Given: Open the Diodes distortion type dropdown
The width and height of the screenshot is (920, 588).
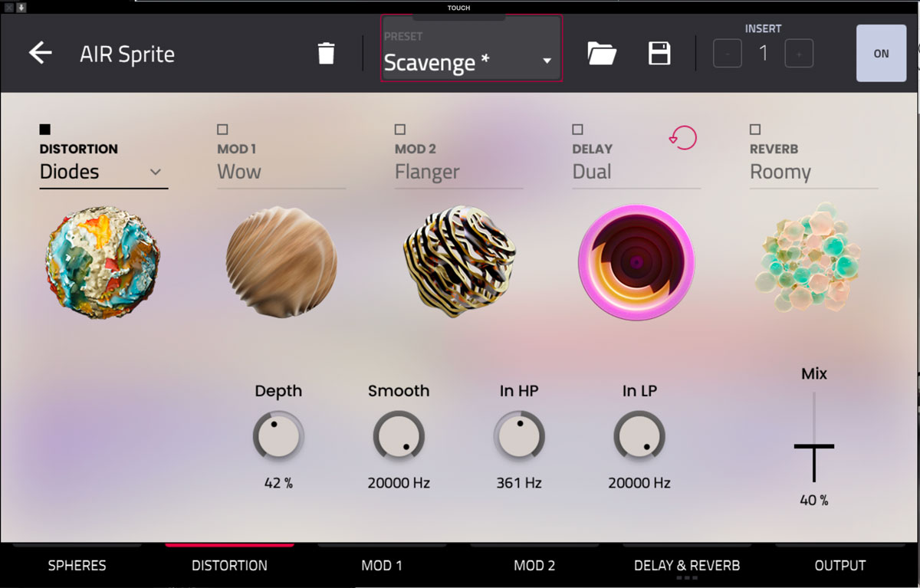Looking at the screenshot, I should (103, 172).
